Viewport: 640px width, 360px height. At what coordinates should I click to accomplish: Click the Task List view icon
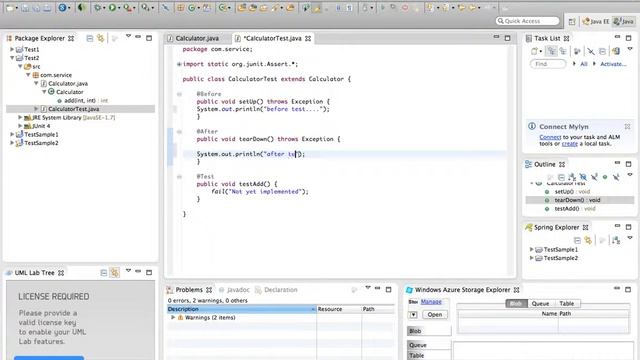[x=529, y=38]
